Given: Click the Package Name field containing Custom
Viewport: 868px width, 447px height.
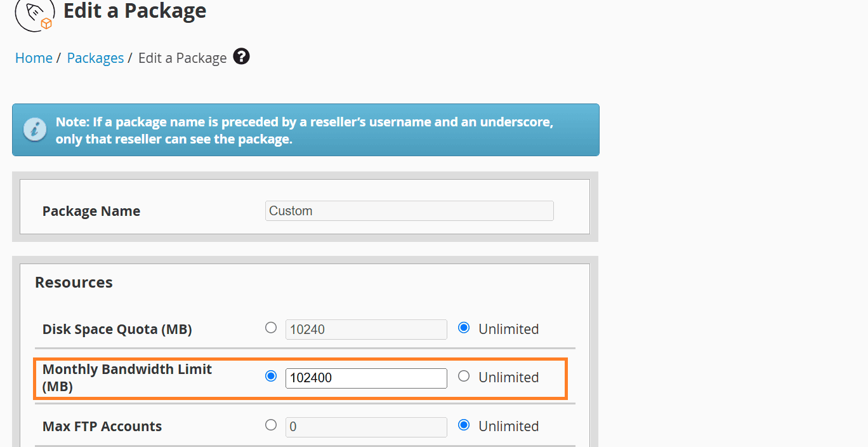Looking at the screenshot, I should pyautogui.click(x=409, y=211).
